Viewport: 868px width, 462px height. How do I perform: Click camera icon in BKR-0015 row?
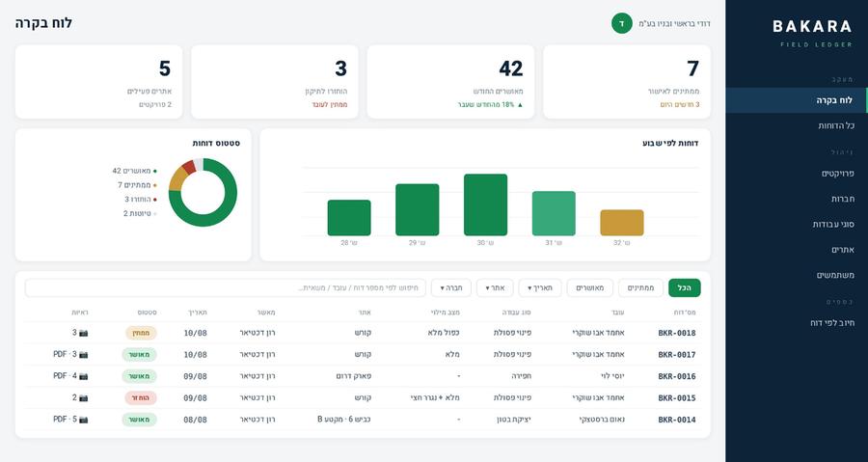click(x=84, y=397)
